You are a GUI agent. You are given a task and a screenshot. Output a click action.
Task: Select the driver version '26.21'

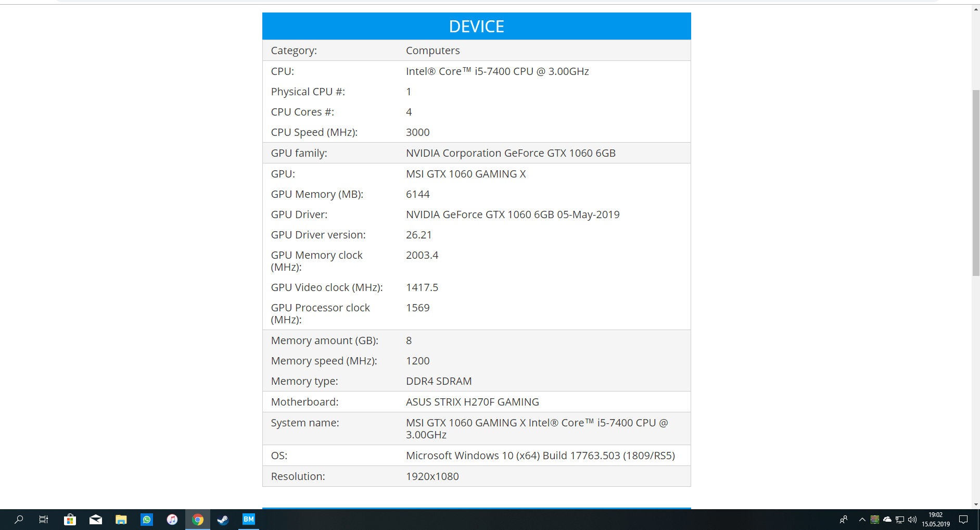pos(419,235)
